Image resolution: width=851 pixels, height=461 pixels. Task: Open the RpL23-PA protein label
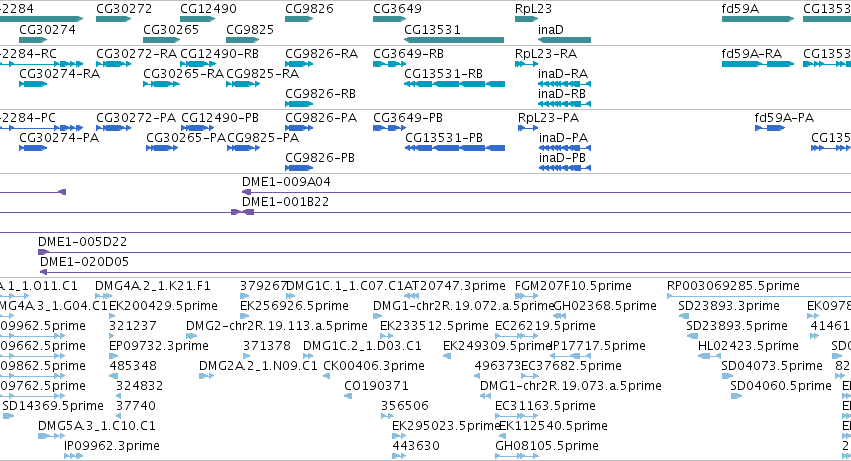[x=548, y=118]
